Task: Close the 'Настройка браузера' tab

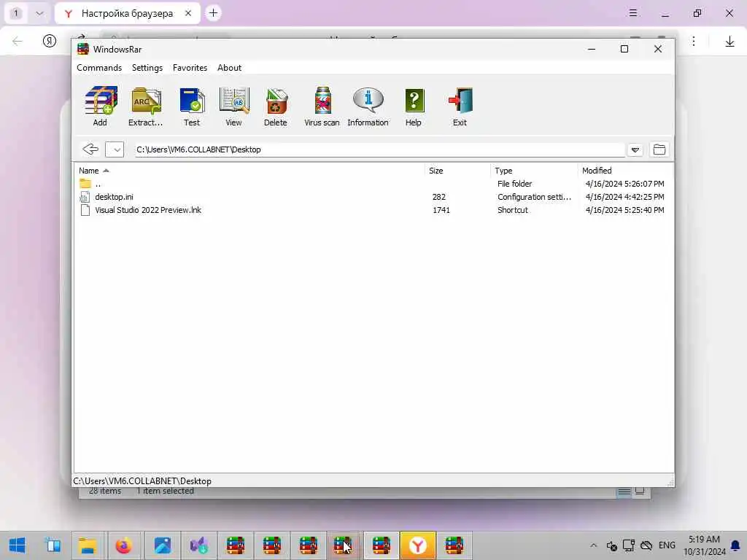Action: click(188, 13)
